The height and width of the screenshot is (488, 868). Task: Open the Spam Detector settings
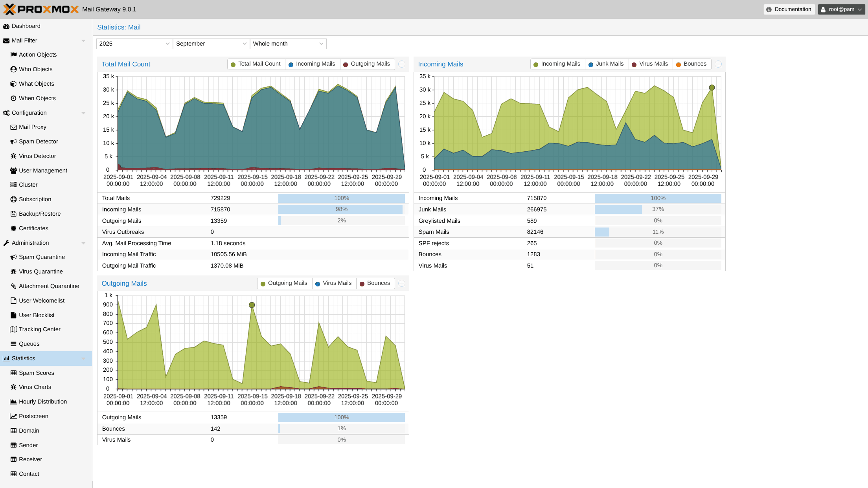coord(38,141)
